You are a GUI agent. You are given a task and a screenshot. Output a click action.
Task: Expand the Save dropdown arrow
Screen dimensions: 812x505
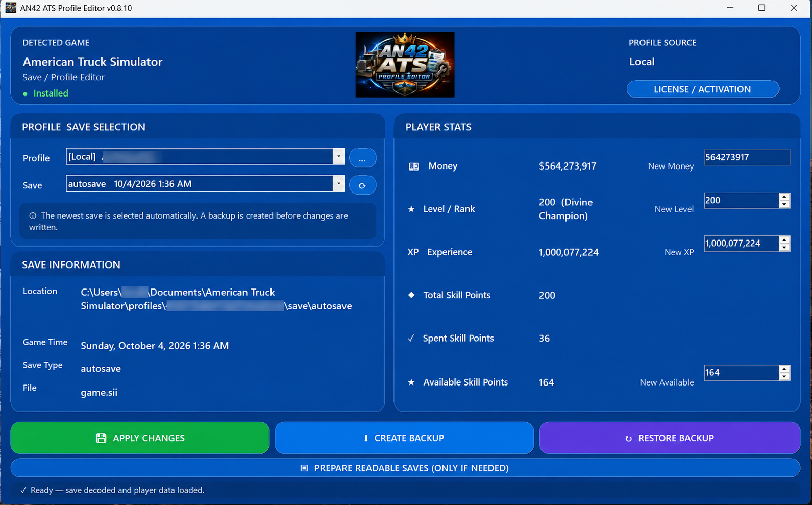(x=338, y=183)
